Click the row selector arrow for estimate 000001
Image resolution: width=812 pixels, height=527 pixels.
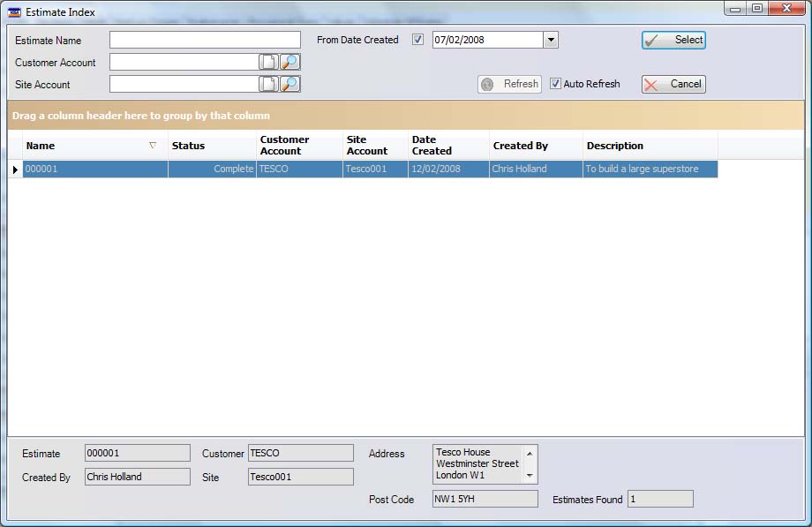coord(15,169)
